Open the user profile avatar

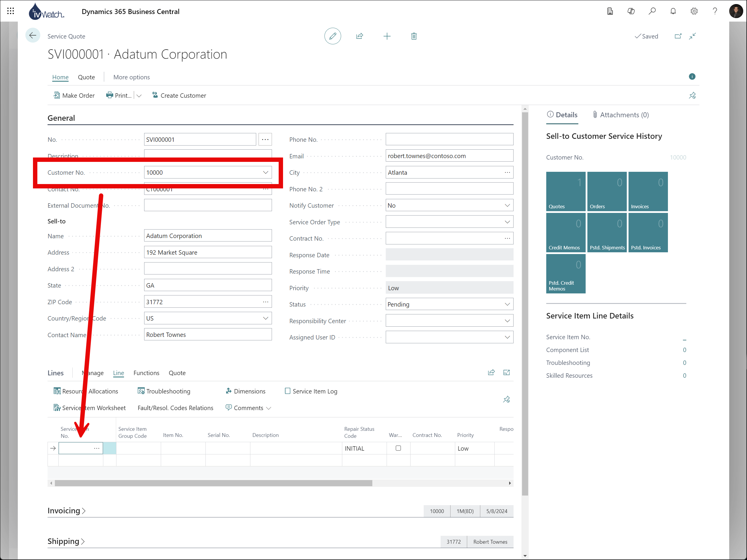coord(736,11)
